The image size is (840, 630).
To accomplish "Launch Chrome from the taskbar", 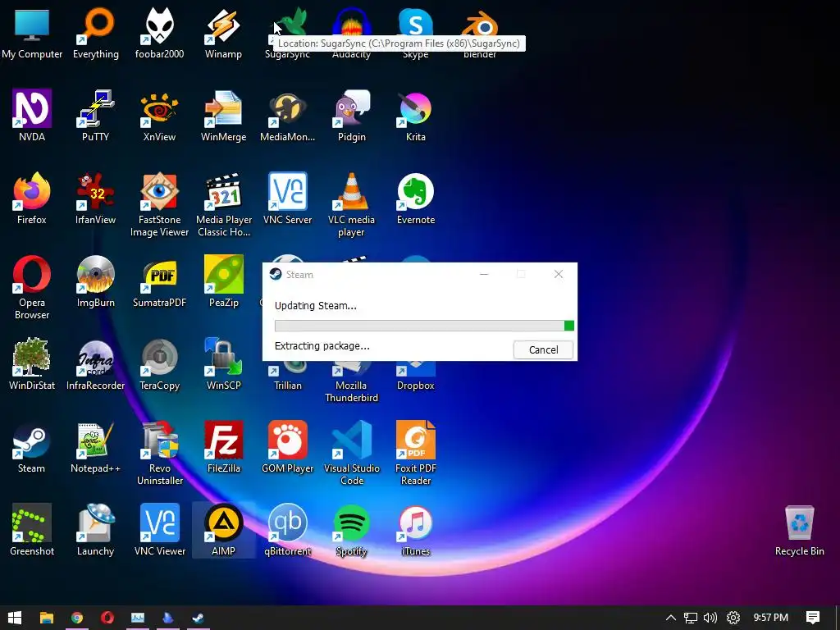I will [77, 618].
